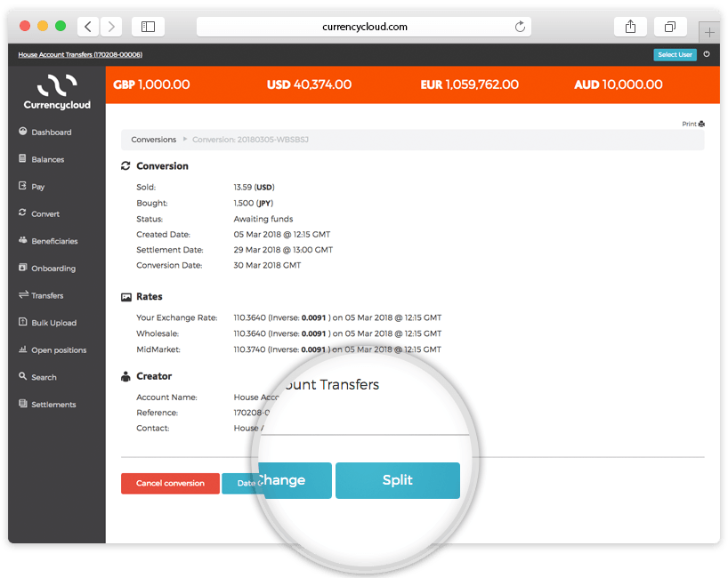728x578 pixels.
Task: Click the Pay icon in sidebar
Action: click(x=22, y=186)
